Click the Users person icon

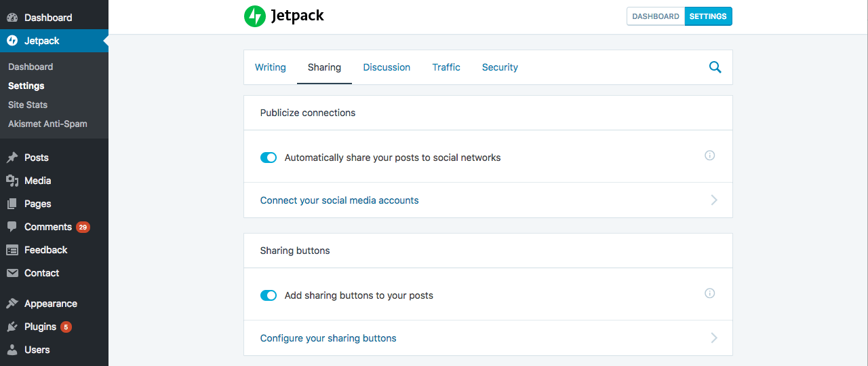[12, 350]
